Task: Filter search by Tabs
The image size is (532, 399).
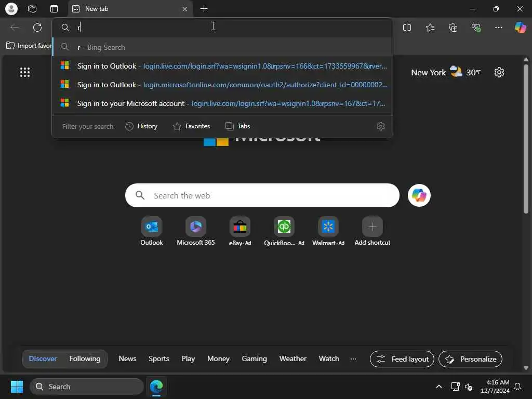Action: click(x=237, y=126)
